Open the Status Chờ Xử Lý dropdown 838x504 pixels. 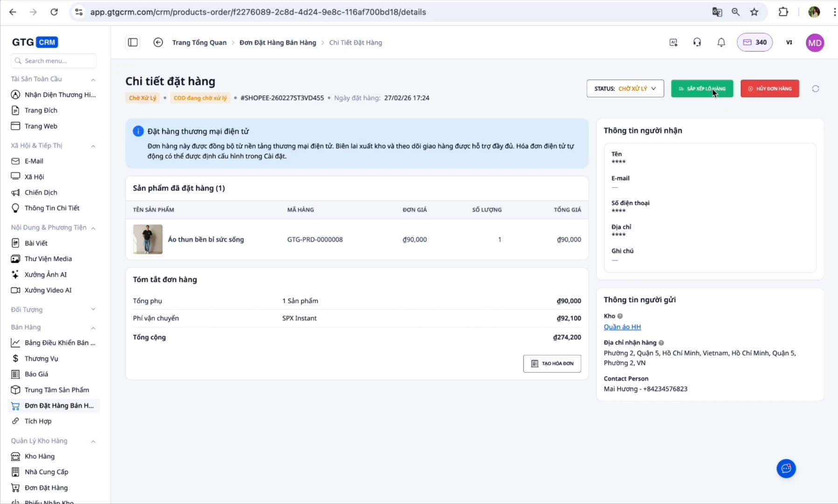(x=625, y=89)
